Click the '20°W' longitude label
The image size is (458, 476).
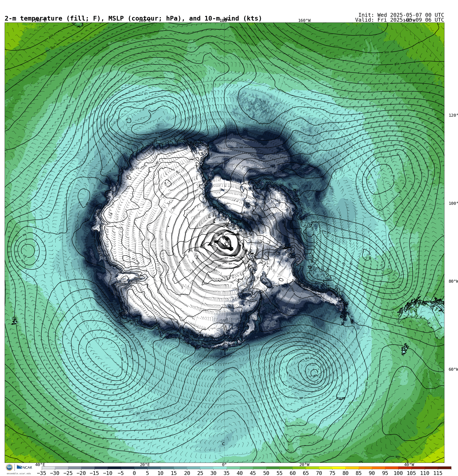(x=304, y=465)
